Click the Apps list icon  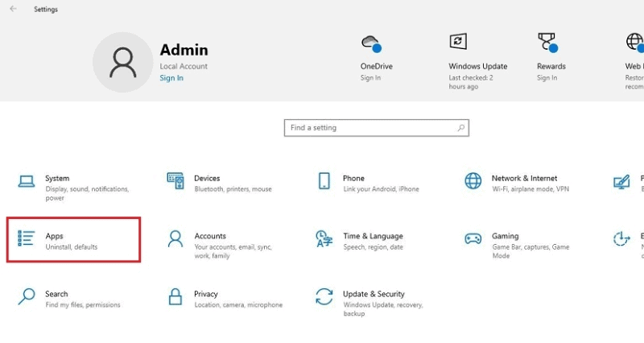tap(27, 239)
